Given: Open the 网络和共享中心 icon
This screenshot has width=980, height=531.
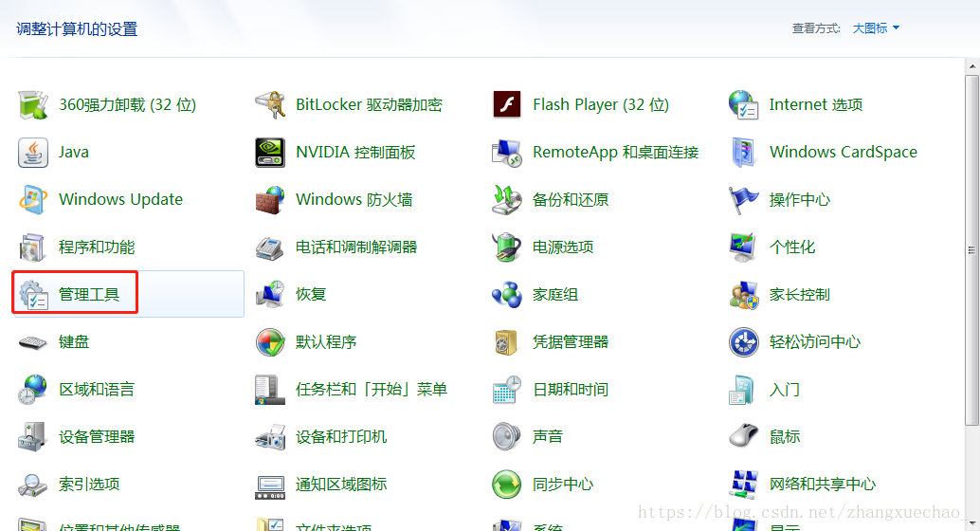Looking at the screenshot, I should tap(744, 485).
